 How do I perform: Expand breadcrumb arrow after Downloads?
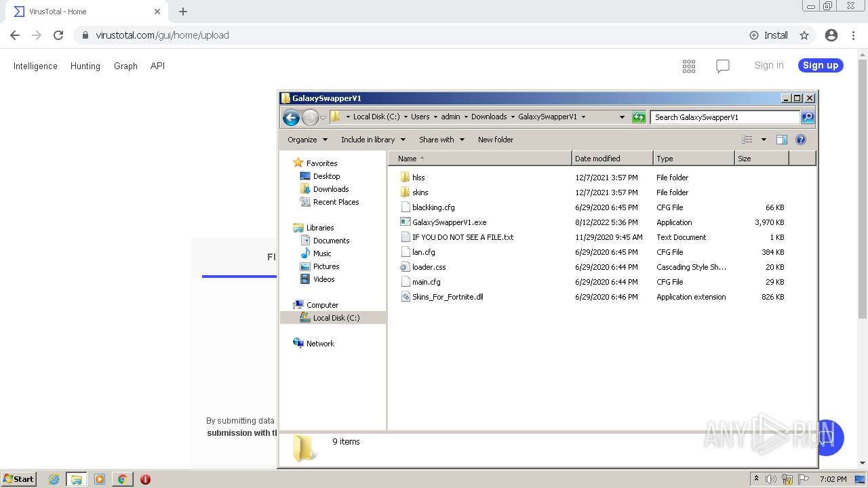click(513, 117)
